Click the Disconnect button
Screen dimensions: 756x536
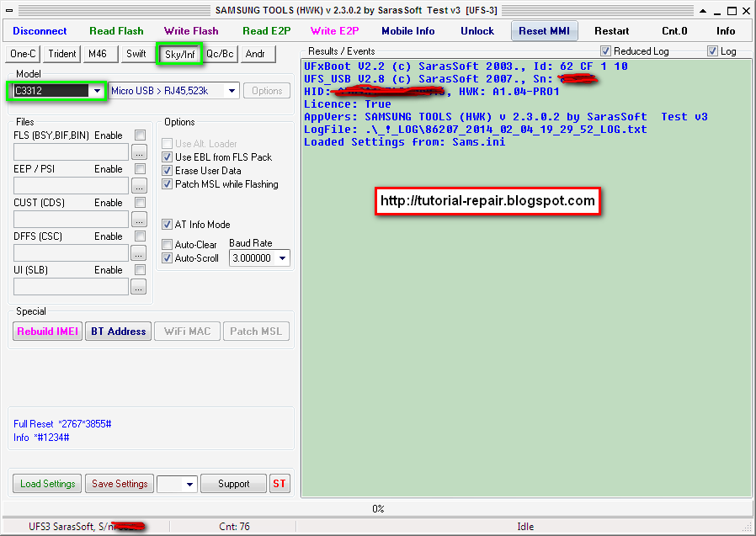pyautogui.click(x=40, y=31)
